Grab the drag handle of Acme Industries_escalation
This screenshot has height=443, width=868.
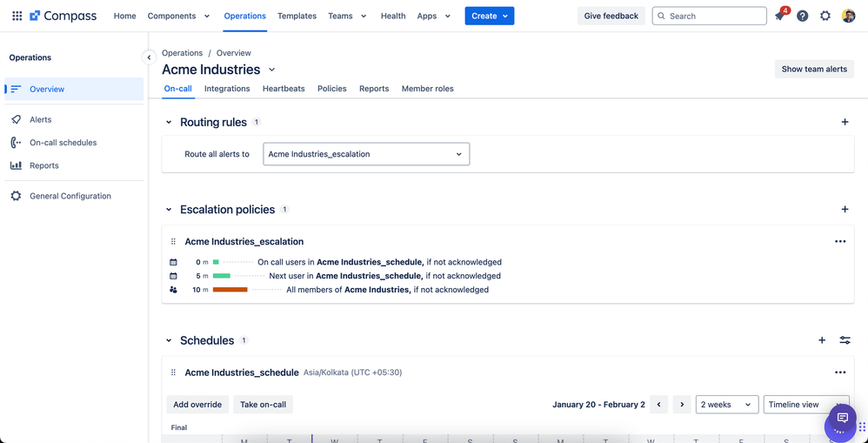(173, 241)
